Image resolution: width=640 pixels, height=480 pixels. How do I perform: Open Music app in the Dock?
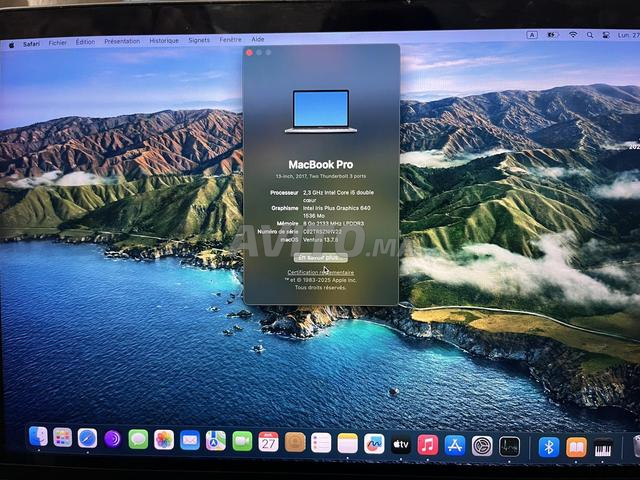[428, 444]
